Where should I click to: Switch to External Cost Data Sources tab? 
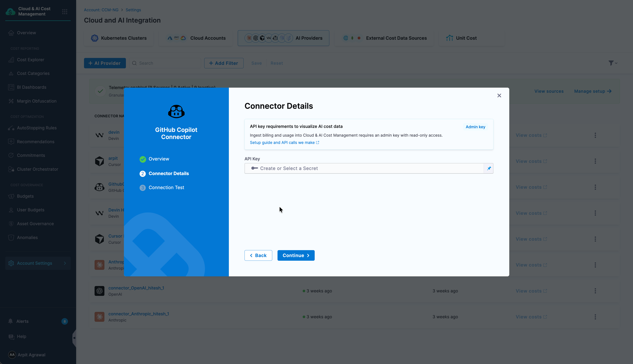[384, 38]
